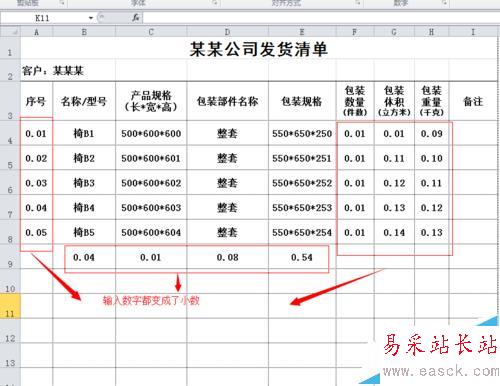Viewport: 500px width, 386px height.
Task: Click the 0.09 weight cell
Action: click(431, 133)
